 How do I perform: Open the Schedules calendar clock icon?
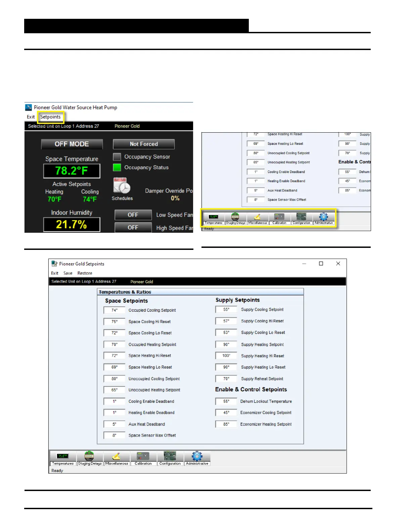pos(122,185)
